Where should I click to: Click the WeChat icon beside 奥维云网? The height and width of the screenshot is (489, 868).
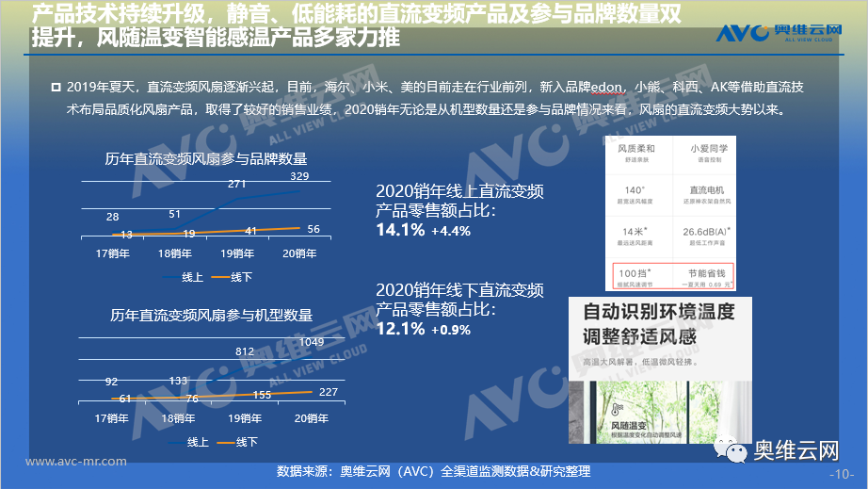point(731,449)
